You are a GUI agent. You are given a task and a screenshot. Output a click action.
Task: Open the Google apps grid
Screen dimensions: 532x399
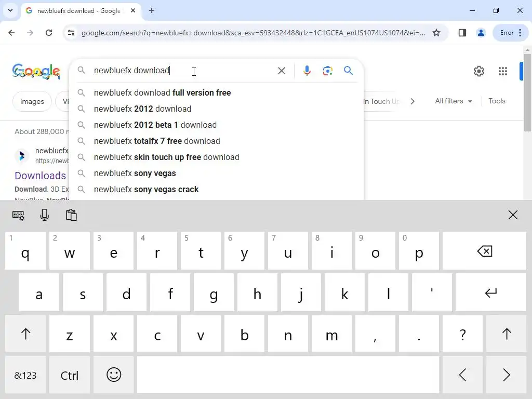click(502, 71)
